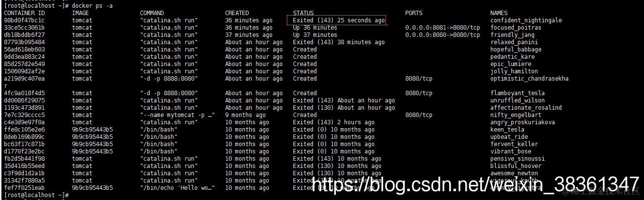Select container ID d1770f23e2bc
Screen dimensions: 644x200
24,151
